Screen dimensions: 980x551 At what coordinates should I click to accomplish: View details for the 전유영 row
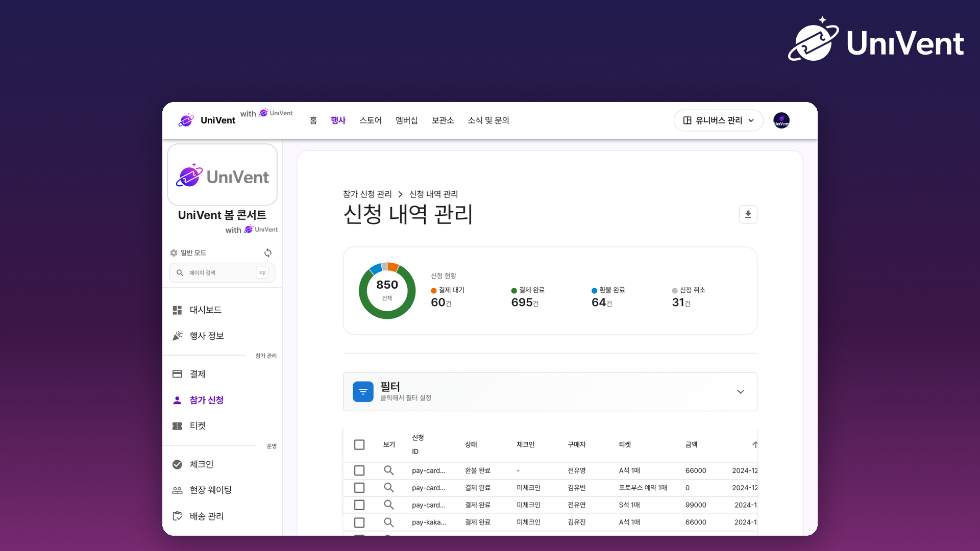tap(388, 470)
